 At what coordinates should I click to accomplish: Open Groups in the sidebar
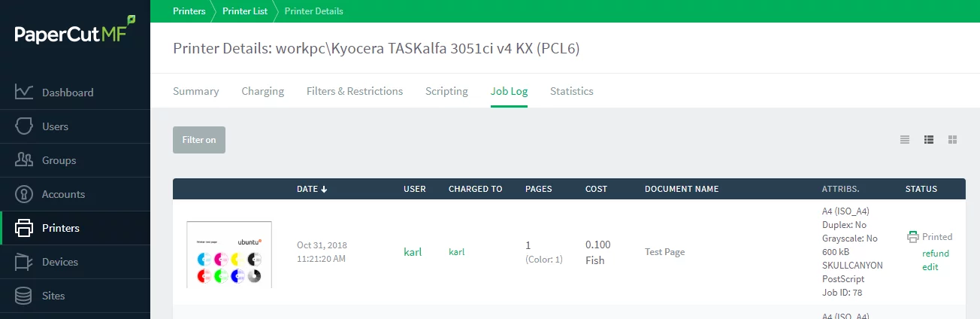click(75, 160)
